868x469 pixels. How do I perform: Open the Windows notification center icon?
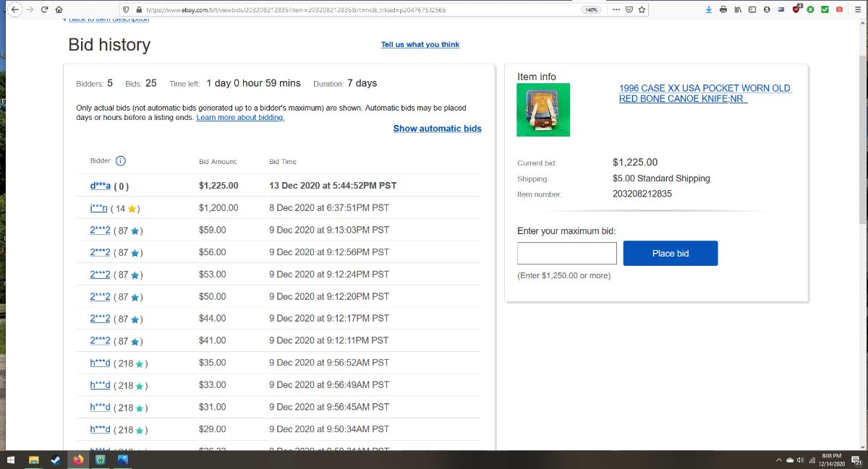(856, 460)
